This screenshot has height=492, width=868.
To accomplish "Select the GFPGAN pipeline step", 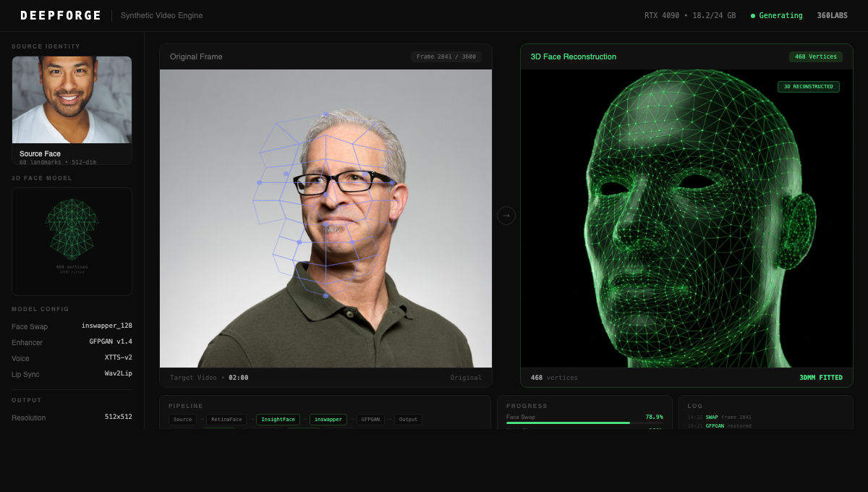I will click(x=370, y=420).
